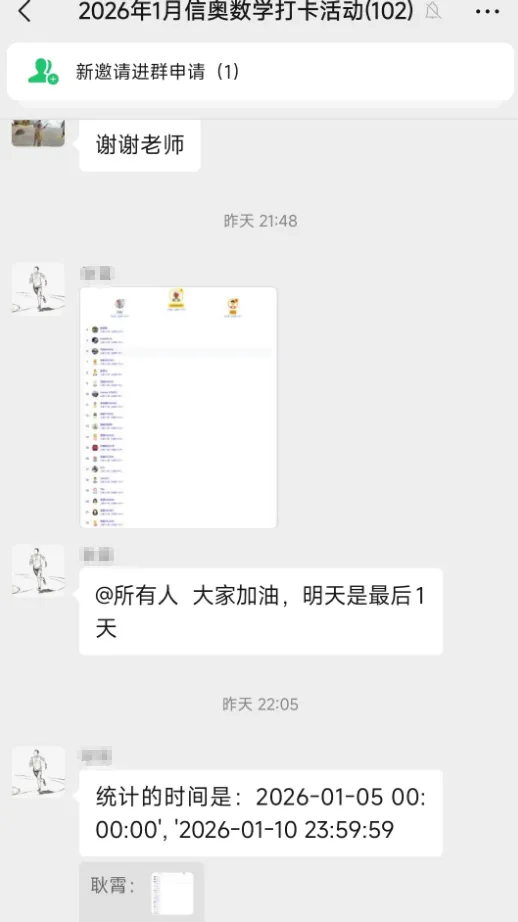Open the leaderboard screenshot image message
This screenshot has width=518, height=922.
coord(178,407)
